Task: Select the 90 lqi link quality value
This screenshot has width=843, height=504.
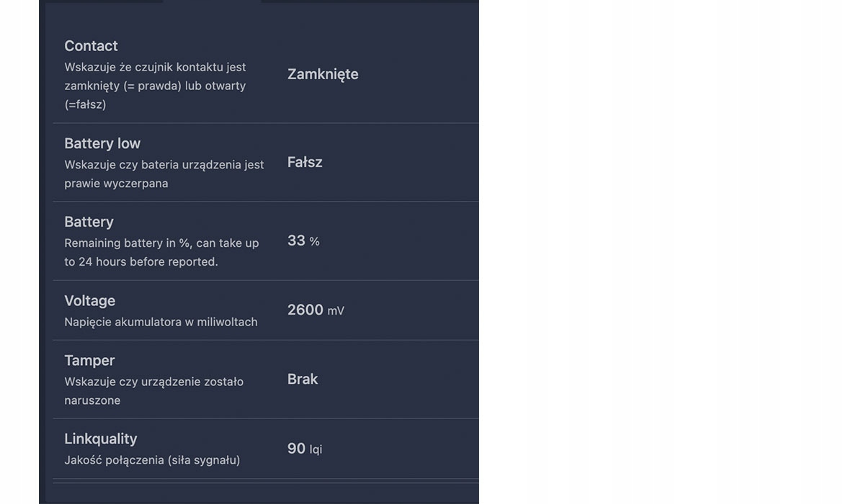Action: (x=296, y=449)
